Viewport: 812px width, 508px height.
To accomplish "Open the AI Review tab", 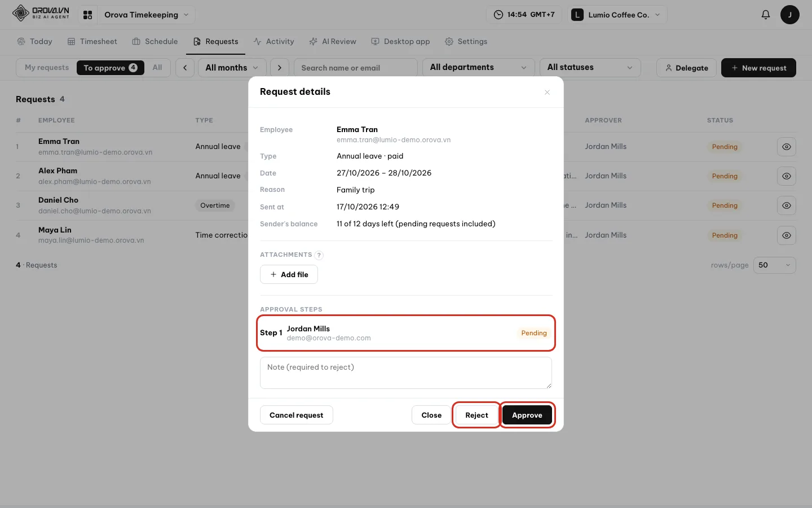I will [x=333, y=42].
